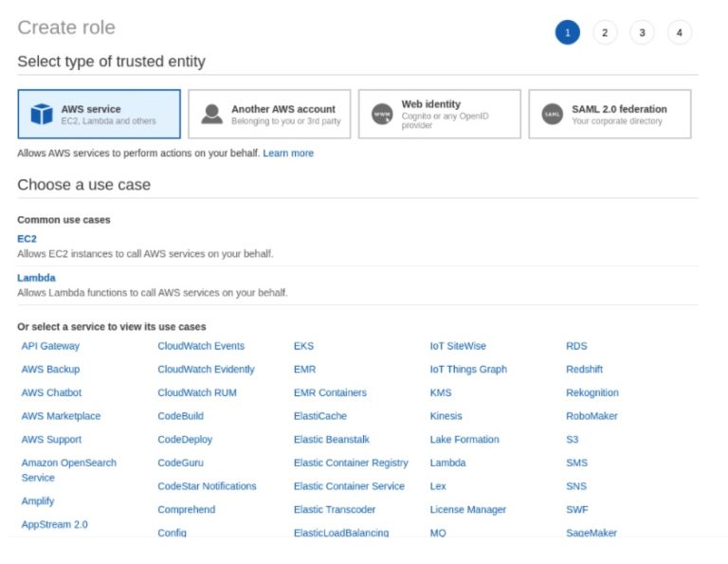This screenshot has width=728, height=564.
Task: Open CloudWatch Evidently service
Action: pos(206,369)
